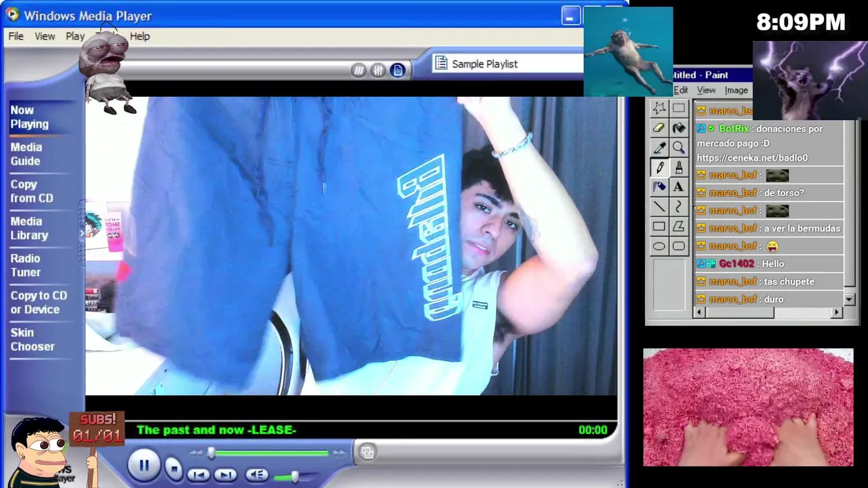Open the Play menu in Media Player
This screenshot has height=488, width=868.
[75, 36]
